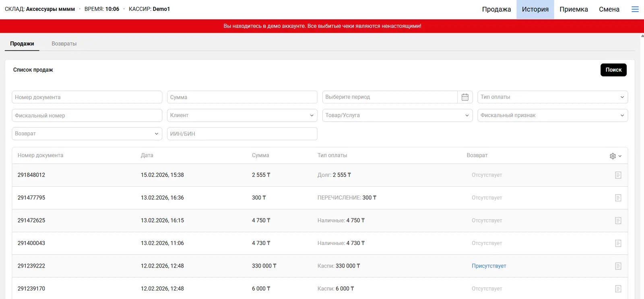Screen dimensions: 644x299
Task: Open calendar picker for period field
Action: [465, 97]
